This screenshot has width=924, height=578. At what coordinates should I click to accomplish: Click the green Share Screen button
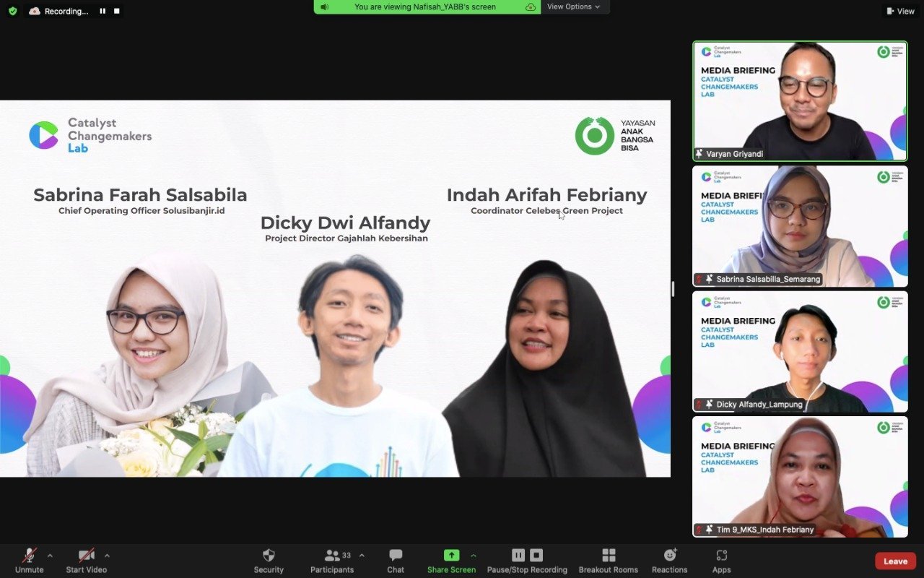(451, 561)
